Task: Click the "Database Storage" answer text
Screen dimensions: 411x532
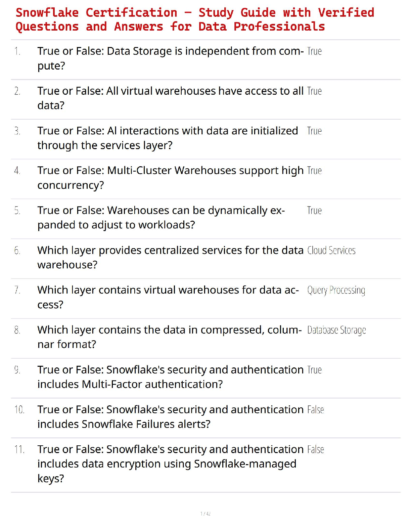Action: (x=336, y=330)
